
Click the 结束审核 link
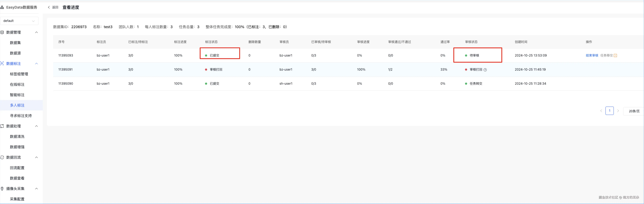coord(592,55)
